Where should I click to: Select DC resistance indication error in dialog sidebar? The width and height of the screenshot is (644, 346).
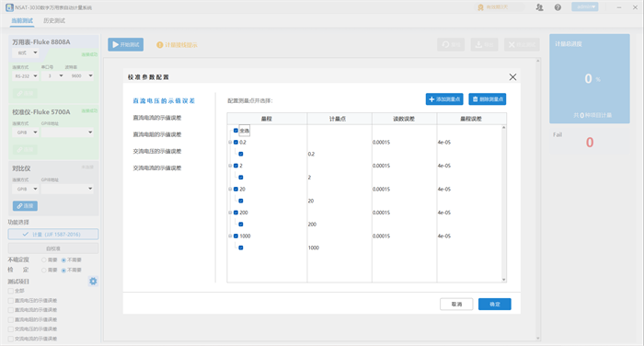pos(157,134)
